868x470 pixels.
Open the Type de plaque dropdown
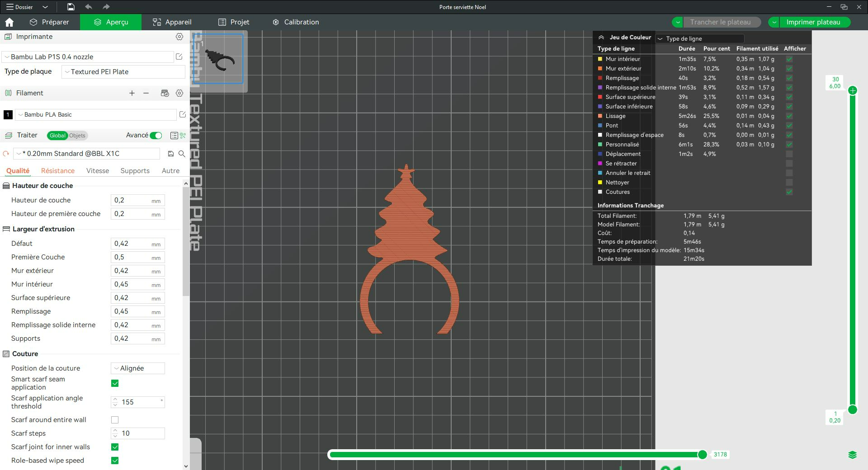(123, 72)
